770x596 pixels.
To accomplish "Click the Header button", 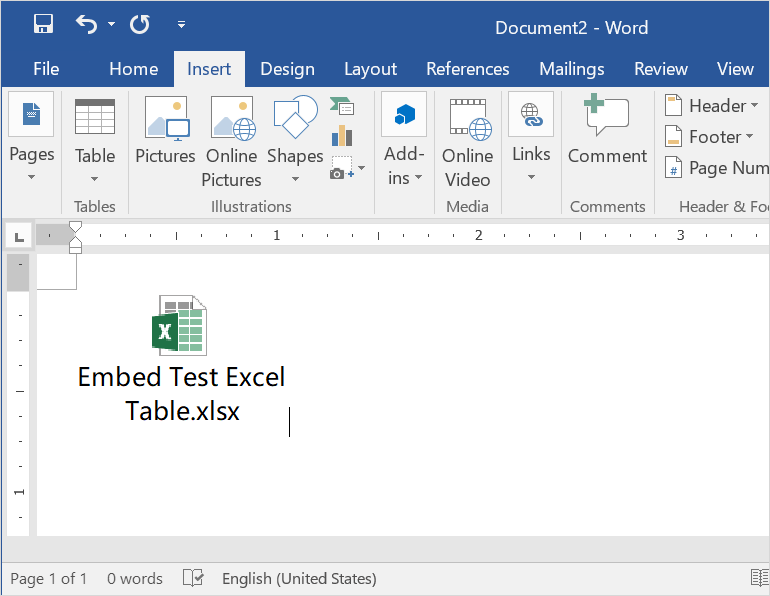I will point(713,106).
